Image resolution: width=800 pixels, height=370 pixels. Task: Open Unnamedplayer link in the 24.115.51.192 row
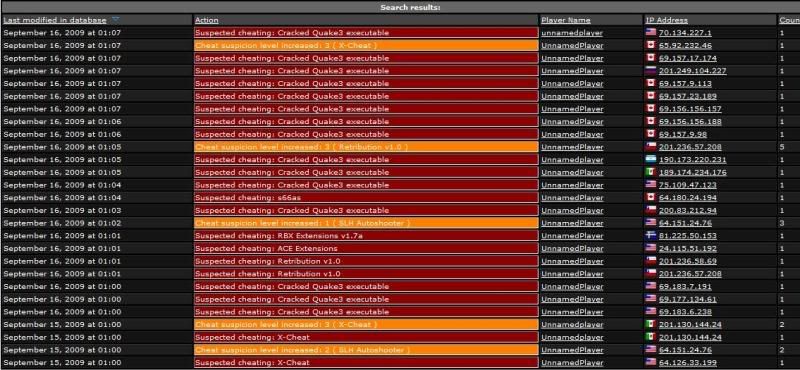coord(572,249)
